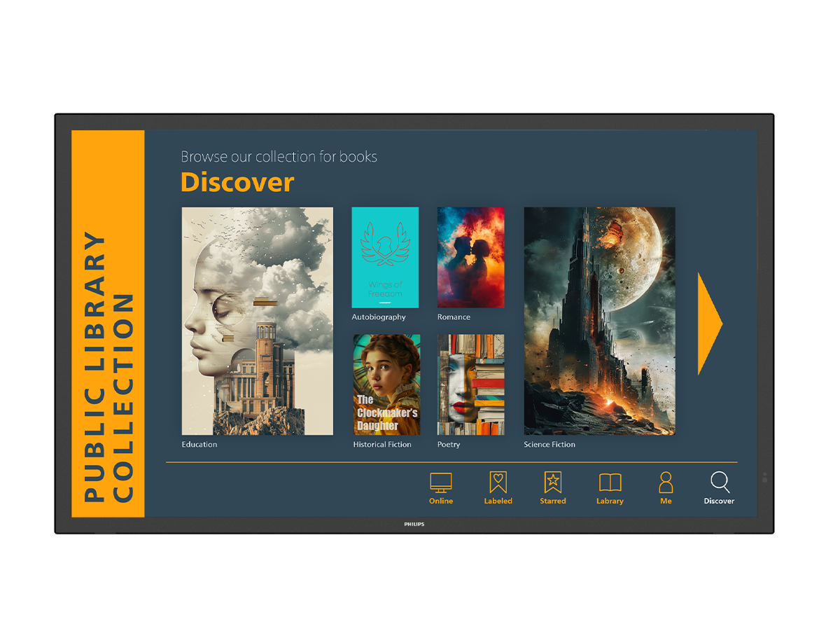The height and width of the screenshot is (631, 840).
Task: Click the Philips logo on bezel
Action: 414,524
